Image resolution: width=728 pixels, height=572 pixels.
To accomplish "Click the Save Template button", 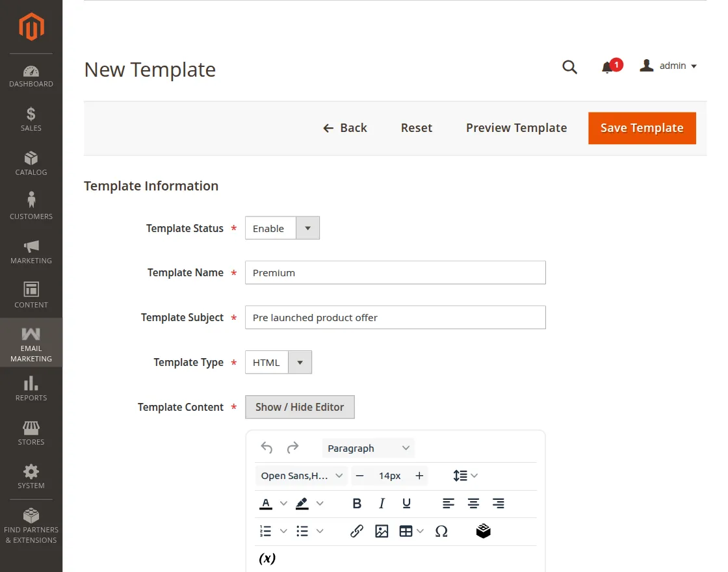I will tap(642, 128).
